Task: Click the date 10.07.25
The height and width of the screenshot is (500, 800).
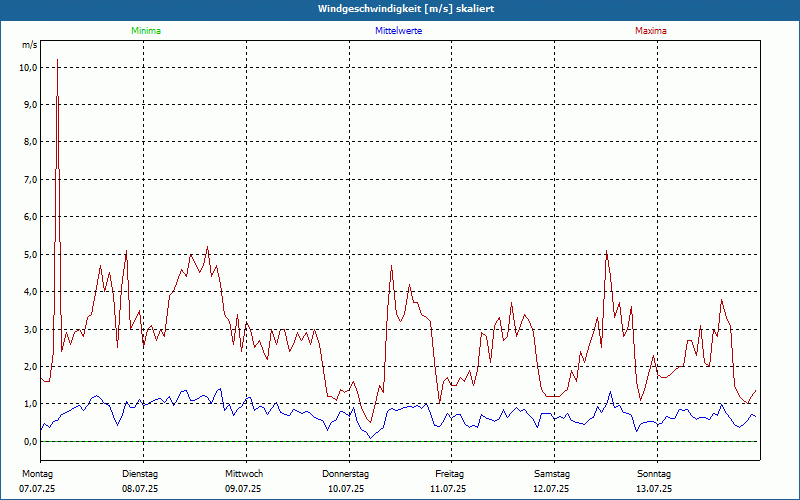Action: tap(346, 489)
